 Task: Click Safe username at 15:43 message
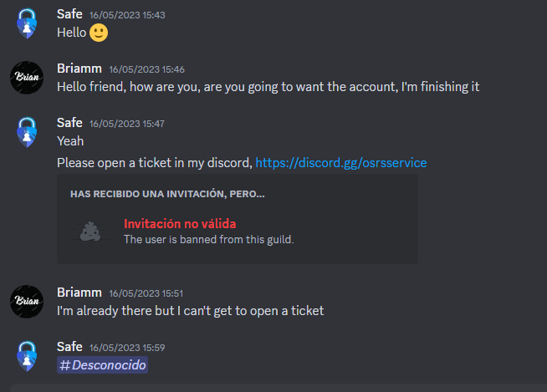pyautogui.click(x=69, y=14)
